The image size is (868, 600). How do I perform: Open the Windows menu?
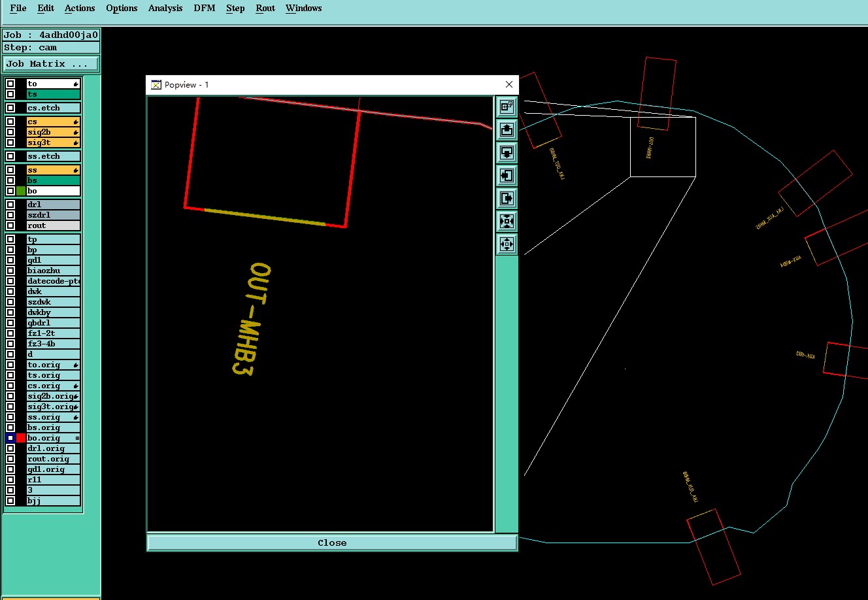[x=304, y=8]
